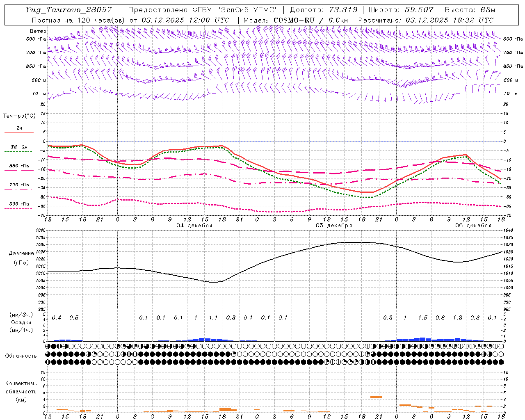The height and width of the screenshot is (420, 525).
Task: Click the "Осадки" precipitation label
Action: click(x=21, y=322)
